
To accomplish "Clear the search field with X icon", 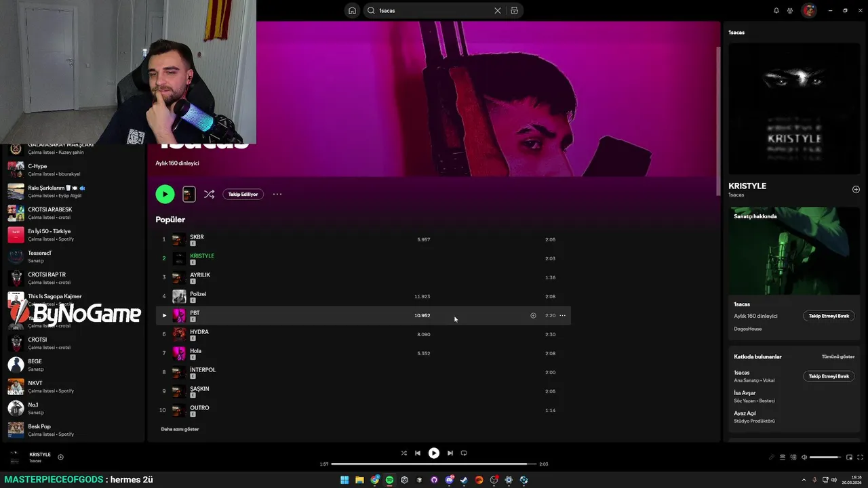I will (x=498, y=11).
